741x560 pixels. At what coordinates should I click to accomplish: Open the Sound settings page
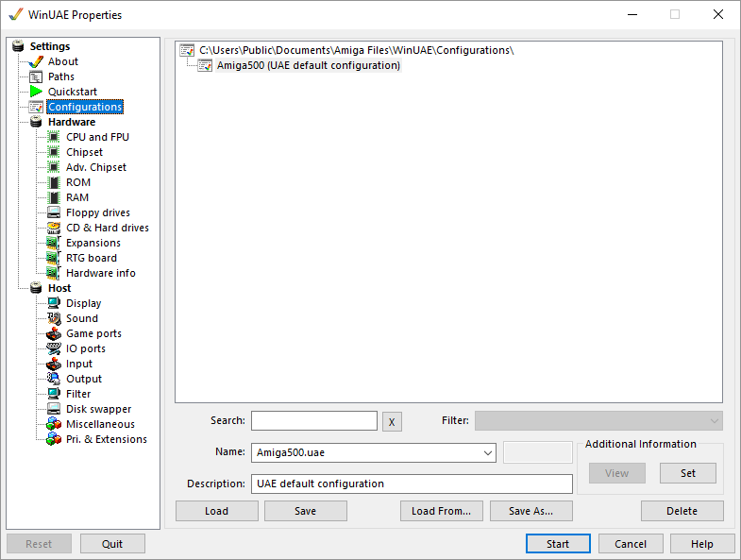click(82, 318)
